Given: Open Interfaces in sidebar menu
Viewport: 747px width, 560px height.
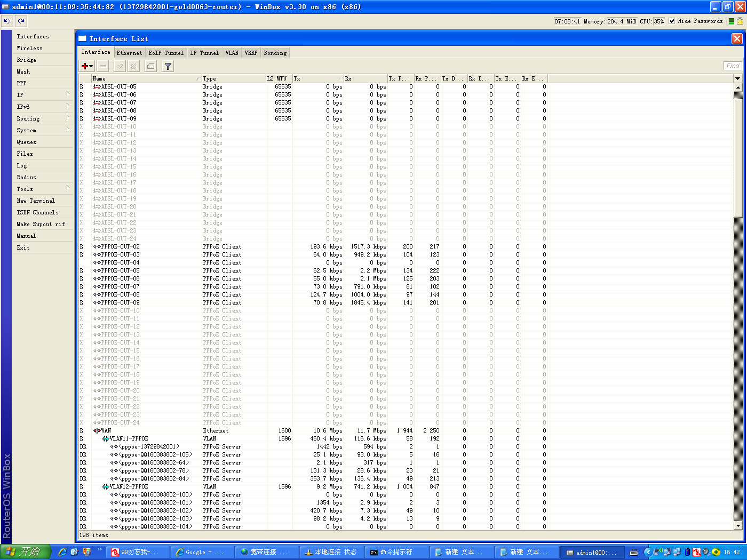Looking at the screenshot, I should point(43,36).
